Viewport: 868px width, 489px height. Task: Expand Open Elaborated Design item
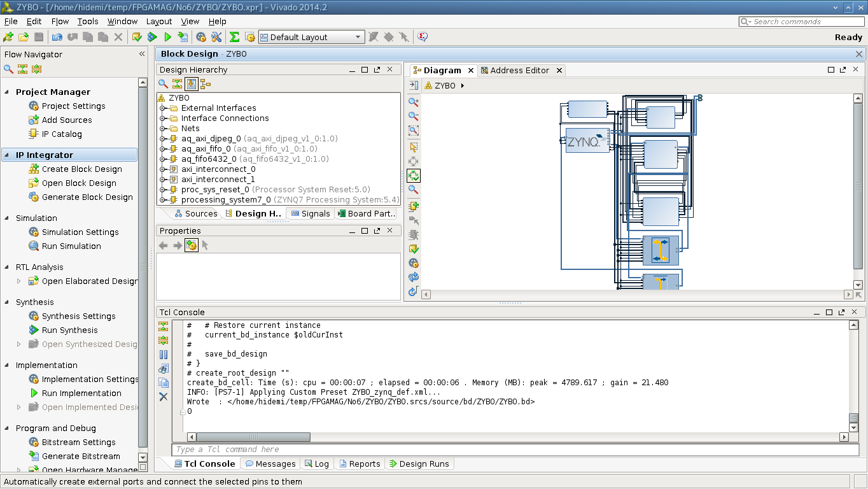(18, 281)
